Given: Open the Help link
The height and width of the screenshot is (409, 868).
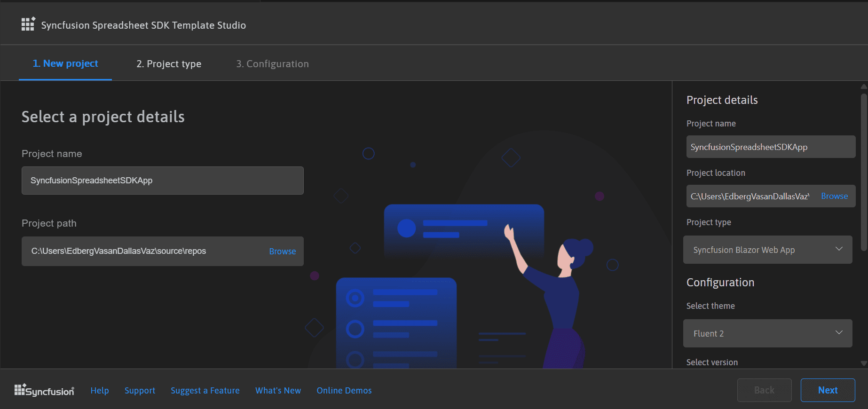Looking at the screenshot, I should click(x=100, y=391).
